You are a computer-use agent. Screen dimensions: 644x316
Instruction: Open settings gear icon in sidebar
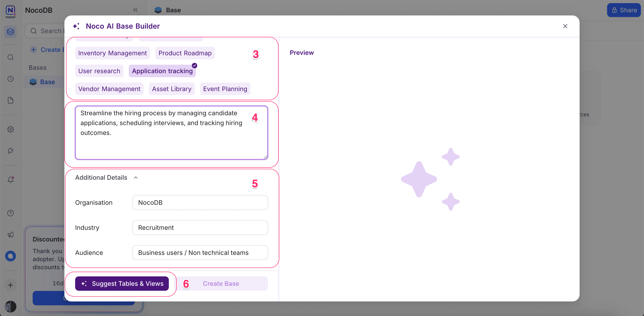click(11, 129)
